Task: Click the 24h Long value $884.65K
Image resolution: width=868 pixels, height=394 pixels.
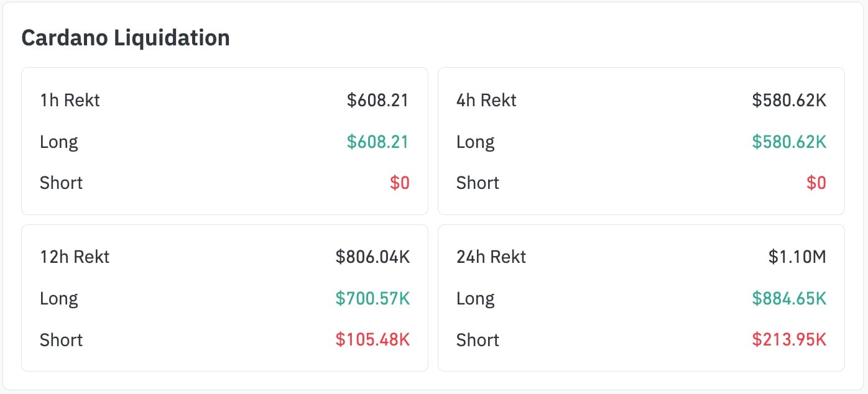Action: coord(788,298)
